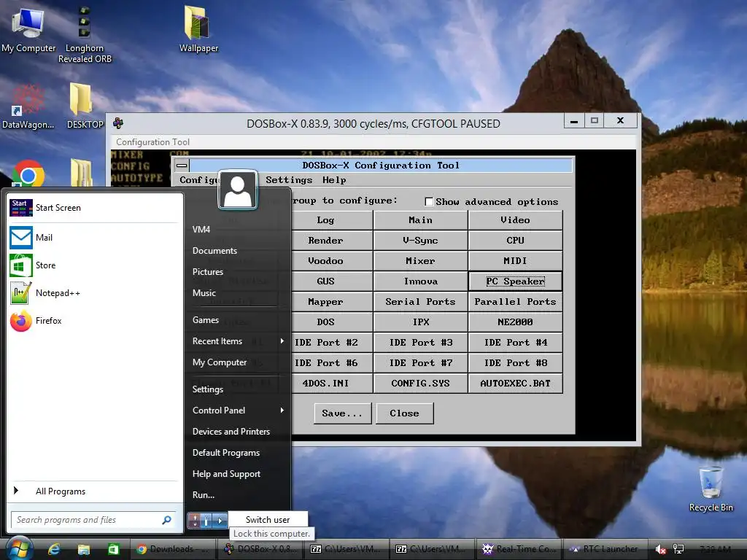Open Recycle Bin on desktop
Viewport: 747px width, 560px height.
(x=711, y=489)
